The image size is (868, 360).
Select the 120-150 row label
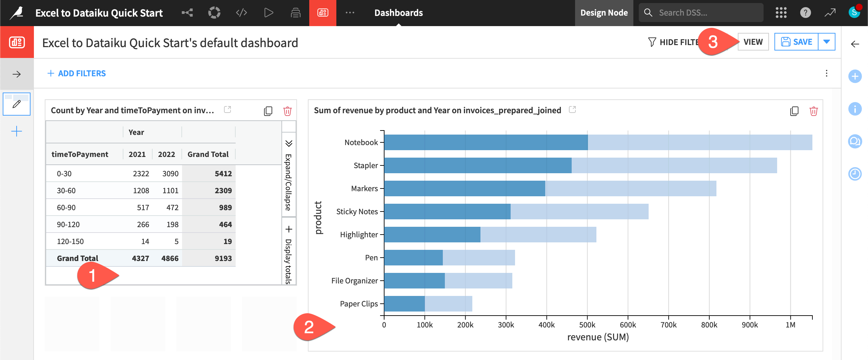tap(70, 241)
